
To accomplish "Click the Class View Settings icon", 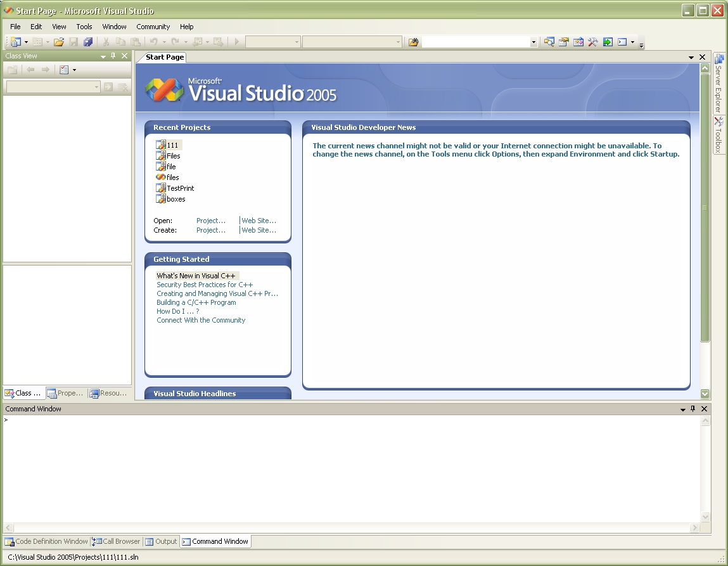I will (64, 70).
